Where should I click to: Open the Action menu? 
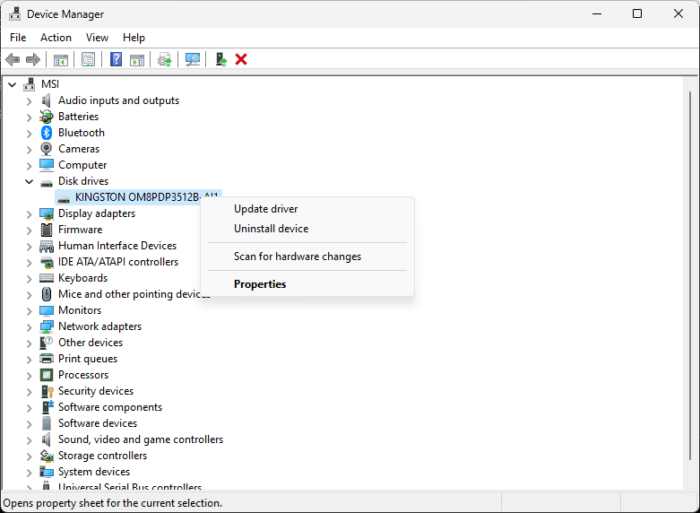click(56, 38)
